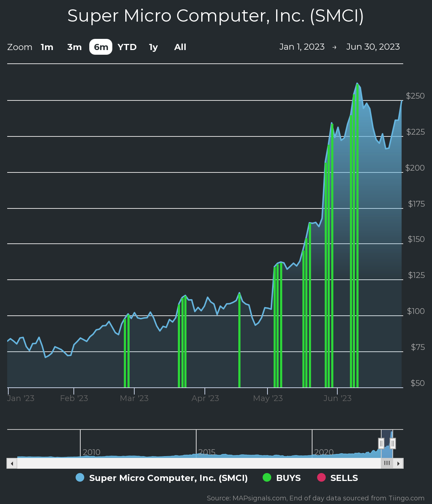The width and height of the screenshot is (432, 504).
Task: Click the Jun '23 axis label
Action: click(x=337, y=399)
